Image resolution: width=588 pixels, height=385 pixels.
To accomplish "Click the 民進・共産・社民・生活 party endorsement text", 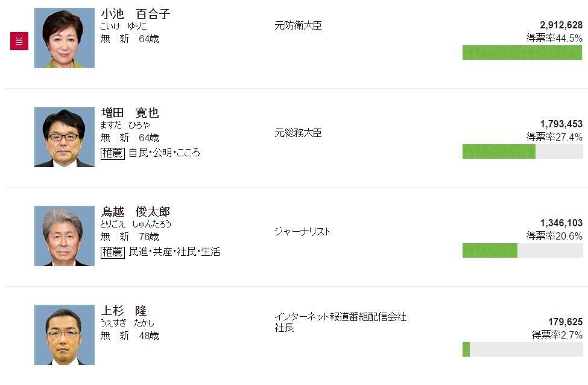I will [x=175, y=252].
